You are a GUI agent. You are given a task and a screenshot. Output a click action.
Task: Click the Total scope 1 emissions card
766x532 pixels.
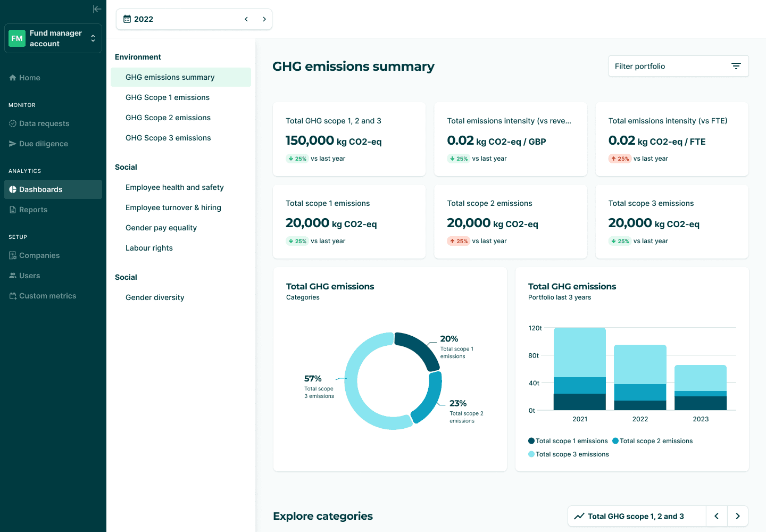(349, 221)
